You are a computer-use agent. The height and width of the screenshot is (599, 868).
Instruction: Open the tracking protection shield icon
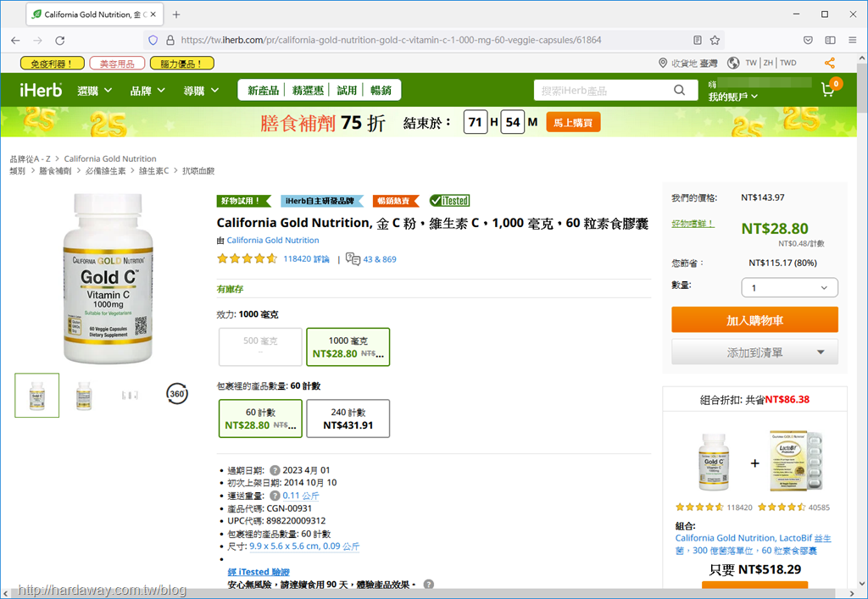153,40
